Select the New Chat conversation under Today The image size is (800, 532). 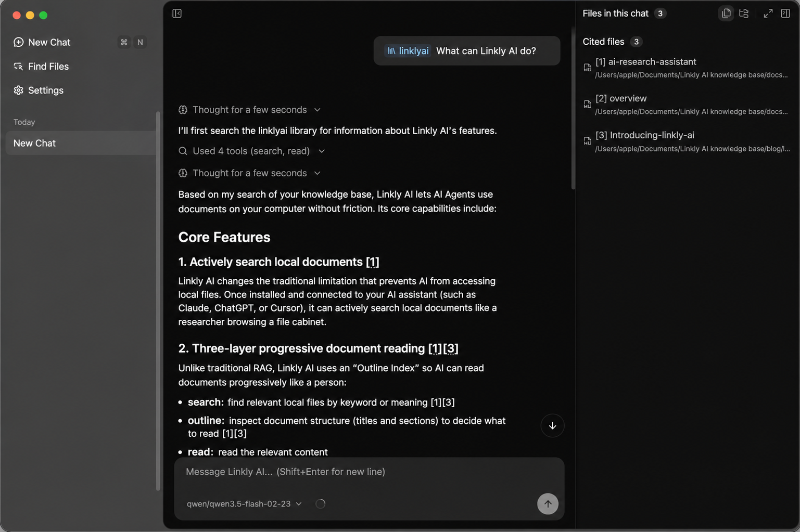coord(81,143)
